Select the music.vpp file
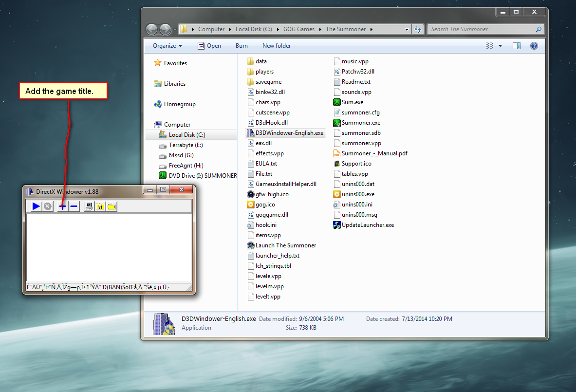Viewport: 576px width, 392px height. 351,61
